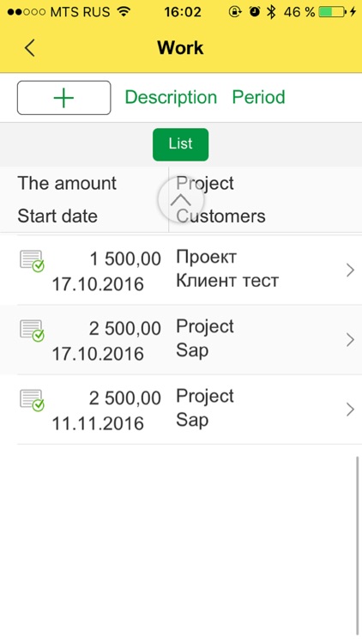This screenshot has height=644, width=362.
Task: Tap the battery indicator in status bar
Action: click(x=334, y=12)
